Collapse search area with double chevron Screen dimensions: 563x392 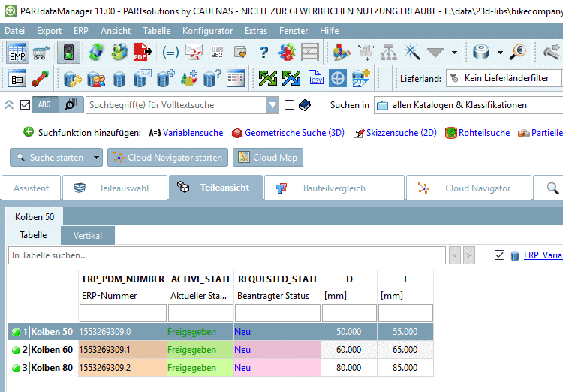(x=9, y=105)
